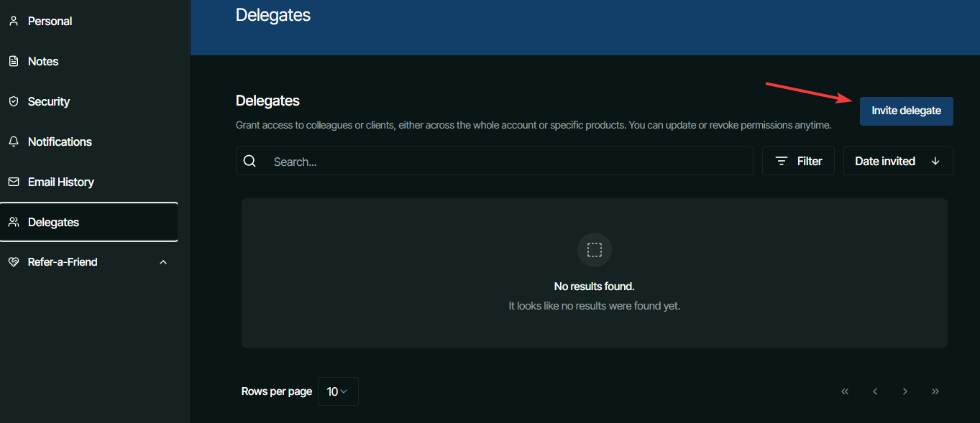Click the shield icon next to Security

(13, 101)
